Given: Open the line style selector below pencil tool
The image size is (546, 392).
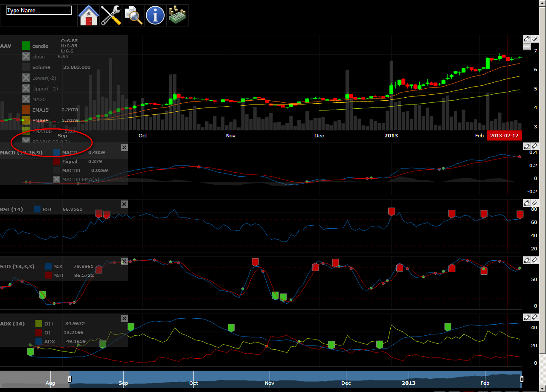Looking at the screenshot, I should [x=527, y=47].
